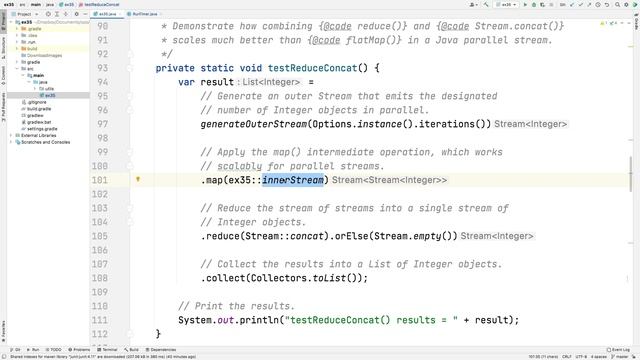The width and height of the screenshot is (640, 360).
Task: Toggle the Commit tool window side tab
Action: coord(3,76)
